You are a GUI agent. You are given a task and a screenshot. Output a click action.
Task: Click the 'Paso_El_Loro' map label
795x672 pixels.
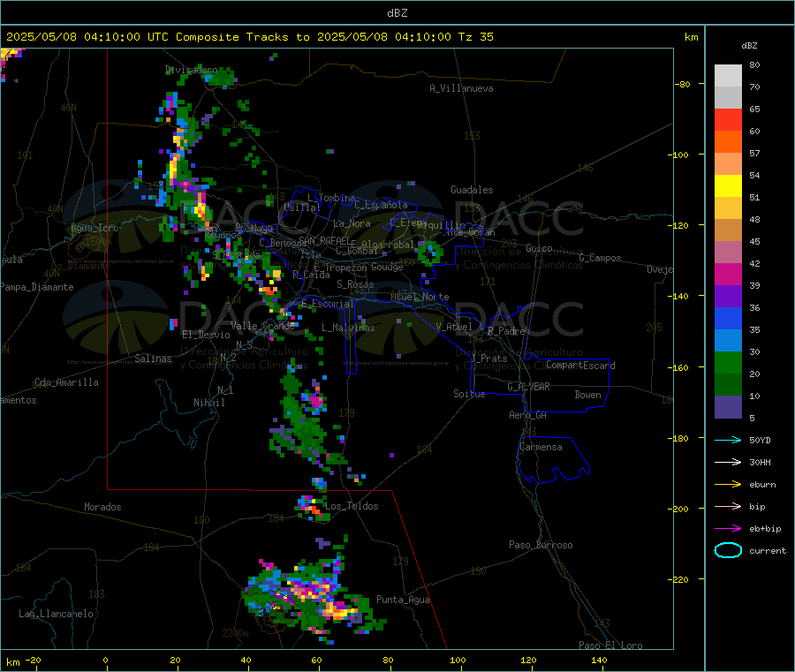(x=611, y=646)
